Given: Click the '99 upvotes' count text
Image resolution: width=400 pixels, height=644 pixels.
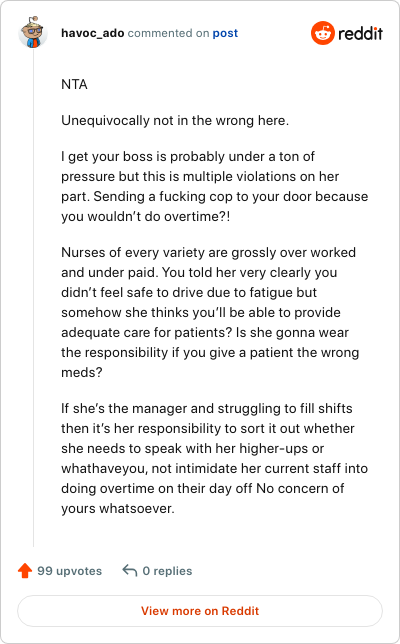Looking at the screenshot, I should pos(69,571).
